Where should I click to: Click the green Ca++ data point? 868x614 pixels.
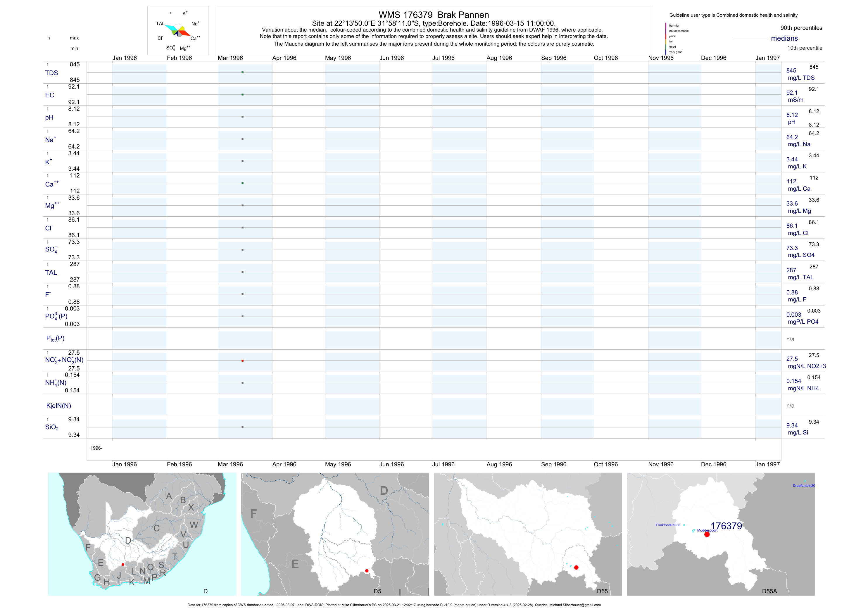242,183
